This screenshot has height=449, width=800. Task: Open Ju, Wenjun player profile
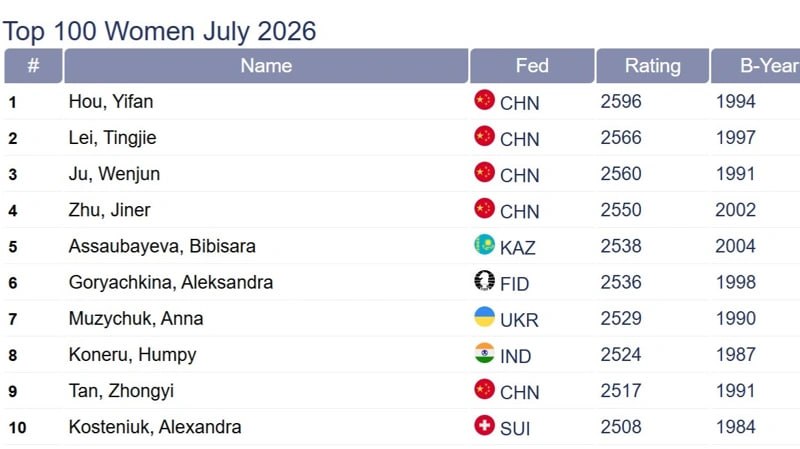pos(114,174)
